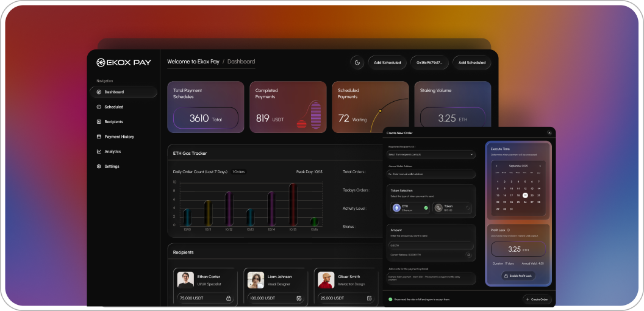Click the manual wallet address input field
The height and width of the screenshot is (311, 644).
tap(431, 174)
